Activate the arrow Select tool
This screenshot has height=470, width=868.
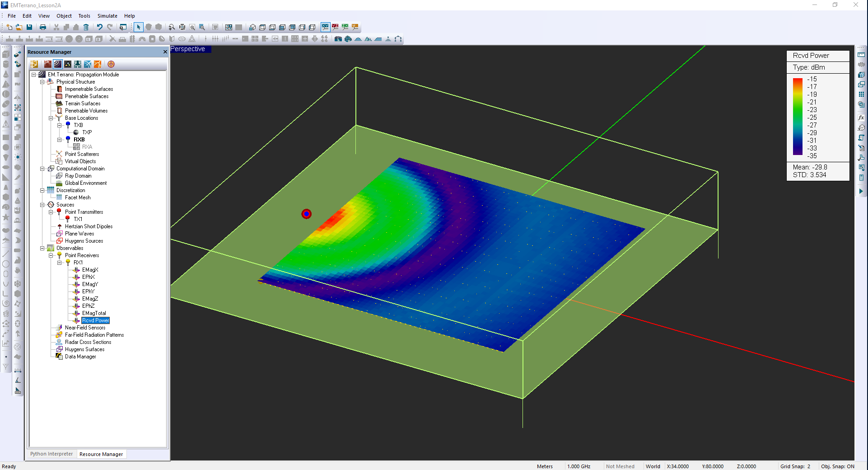pos(139,27)
